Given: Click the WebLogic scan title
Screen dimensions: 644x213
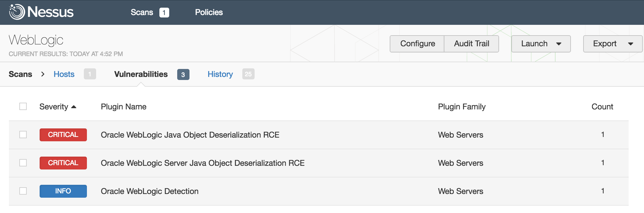Looking at the screenshot, I should [36, 40].
